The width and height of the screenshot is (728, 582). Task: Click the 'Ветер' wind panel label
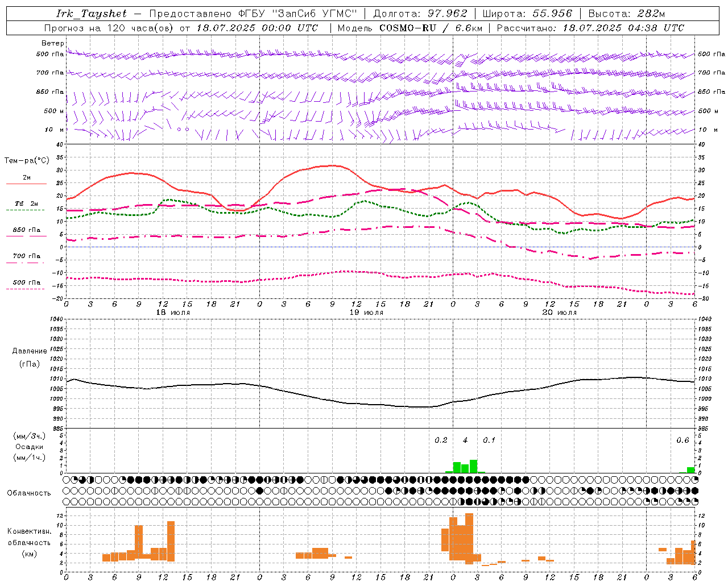tap(52, 43)
